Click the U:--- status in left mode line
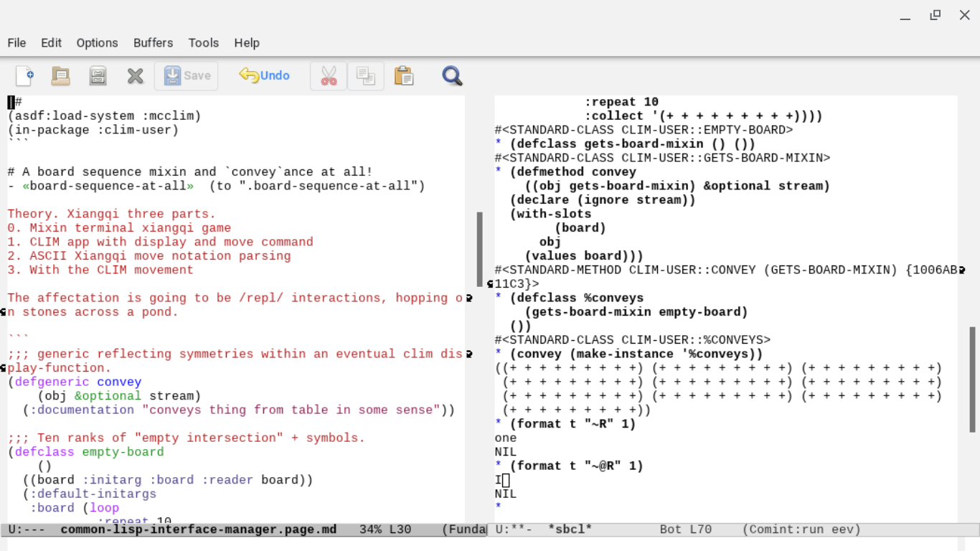 point(26,529)
